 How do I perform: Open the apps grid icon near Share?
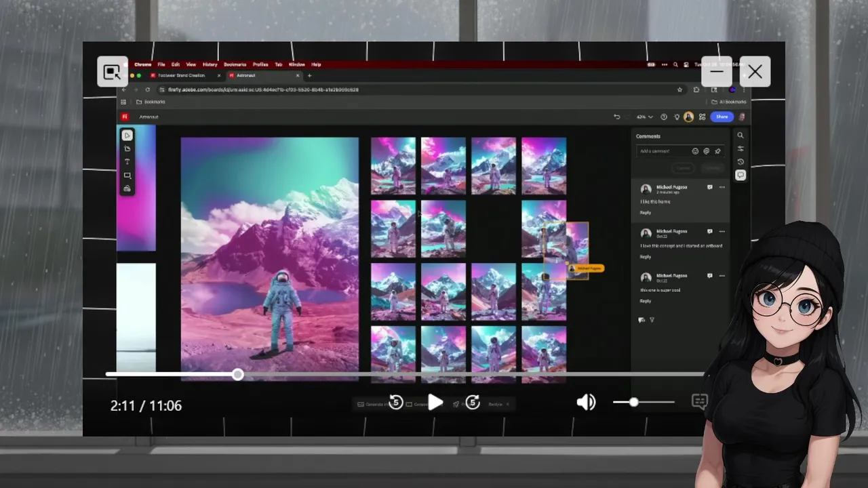point(702,117)
